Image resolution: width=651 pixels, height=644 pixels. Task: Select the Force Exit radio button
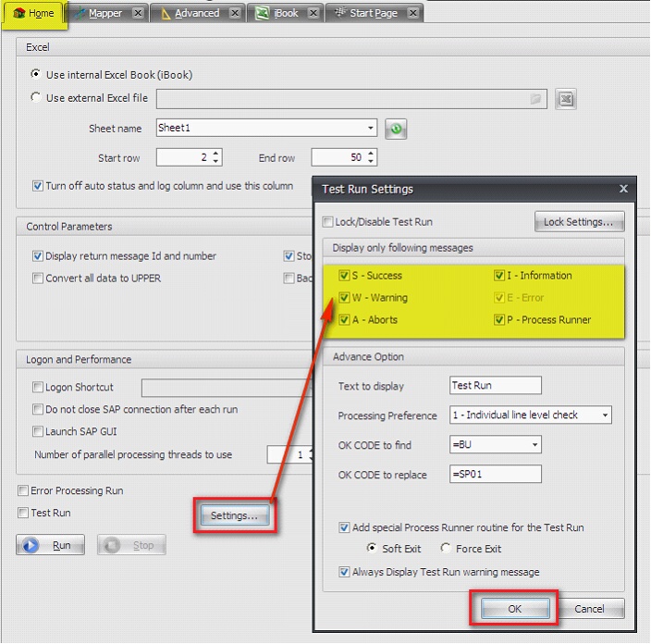pos(446,549)
